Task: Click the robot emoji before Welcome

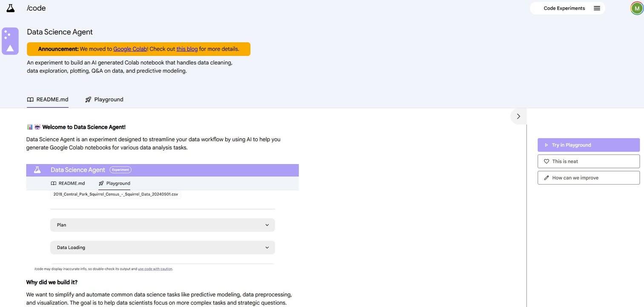Action: 37,127
